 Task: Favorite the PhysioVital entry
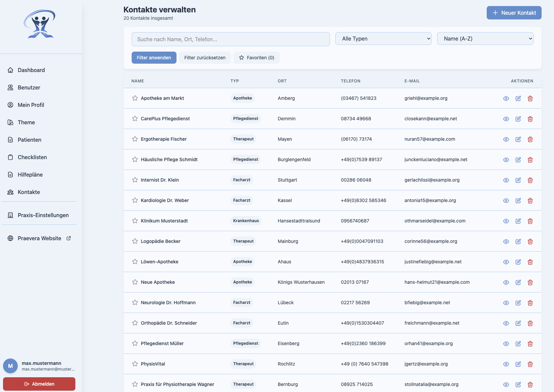(x=135, y=364)
